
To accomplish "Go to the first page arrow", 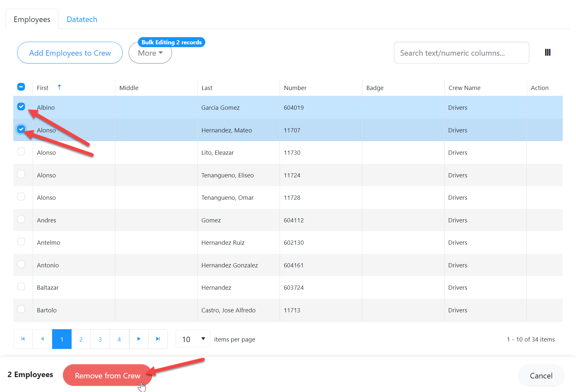I will pos(23,339).
